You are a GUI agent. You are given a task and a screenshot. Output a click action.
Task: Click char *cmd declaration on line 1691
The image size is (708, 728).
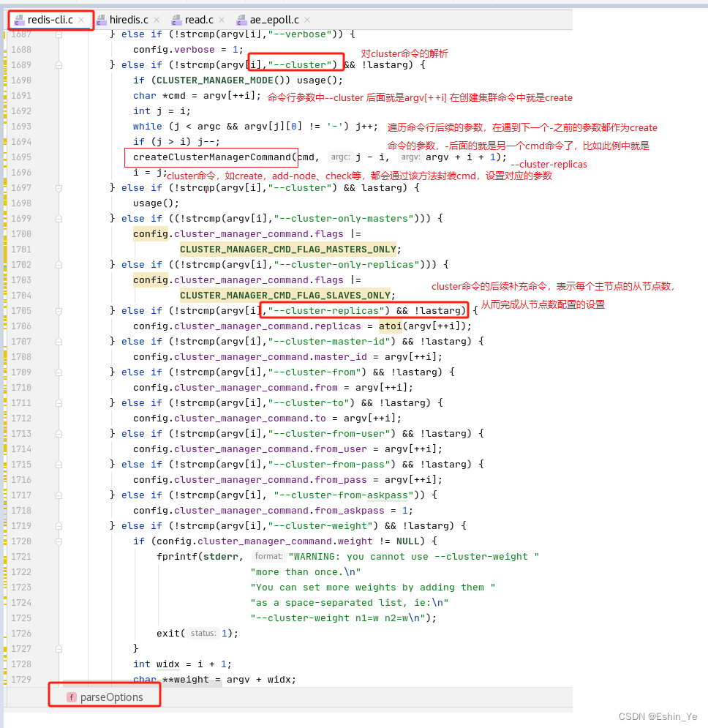click(x=159, y=96)
